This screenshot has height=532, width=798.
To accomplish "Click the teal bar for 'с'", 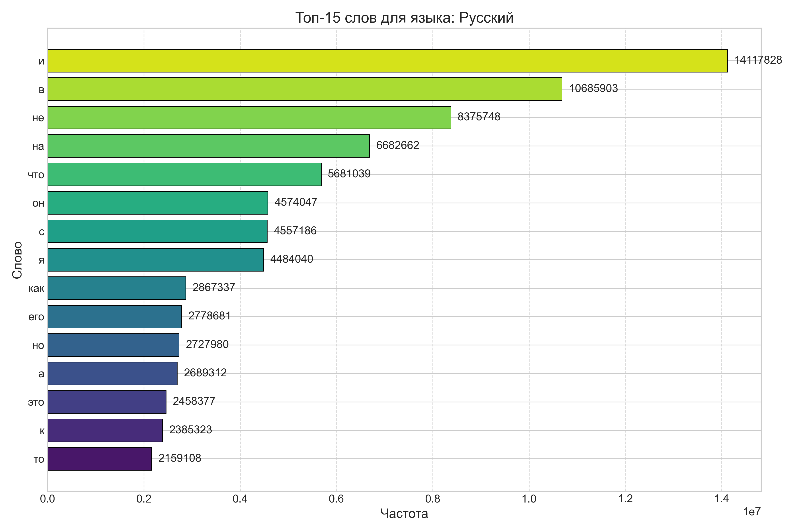I will pos(157,231).
